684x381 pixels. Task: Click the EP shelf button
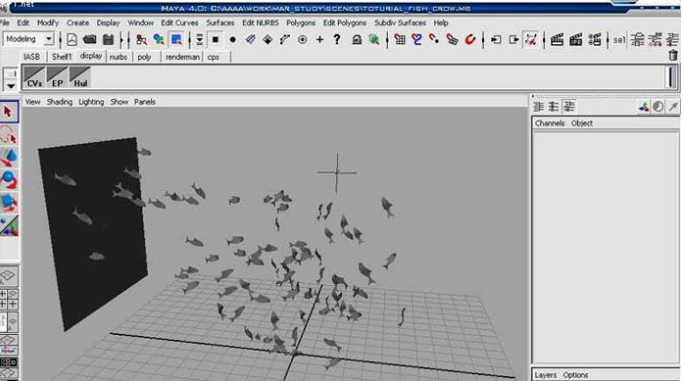click(57, 77)
